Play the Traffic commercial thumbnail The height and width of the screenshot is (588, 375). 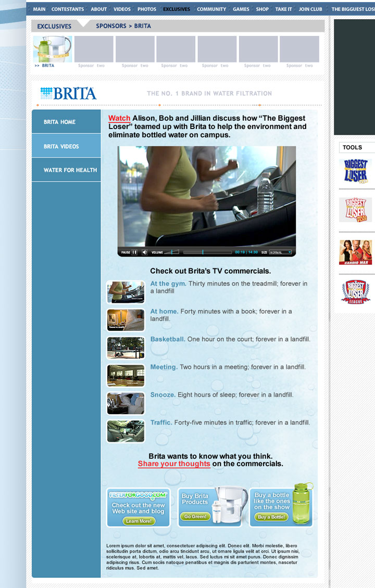pyautogui.click(x=126, y=431)
